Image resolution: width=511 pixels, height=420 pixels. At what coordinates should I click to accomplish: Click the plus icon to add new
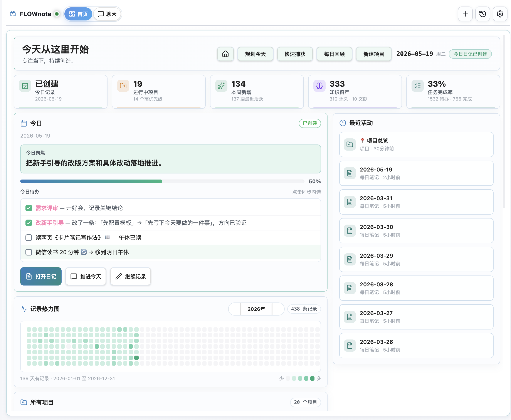(465, 14)
